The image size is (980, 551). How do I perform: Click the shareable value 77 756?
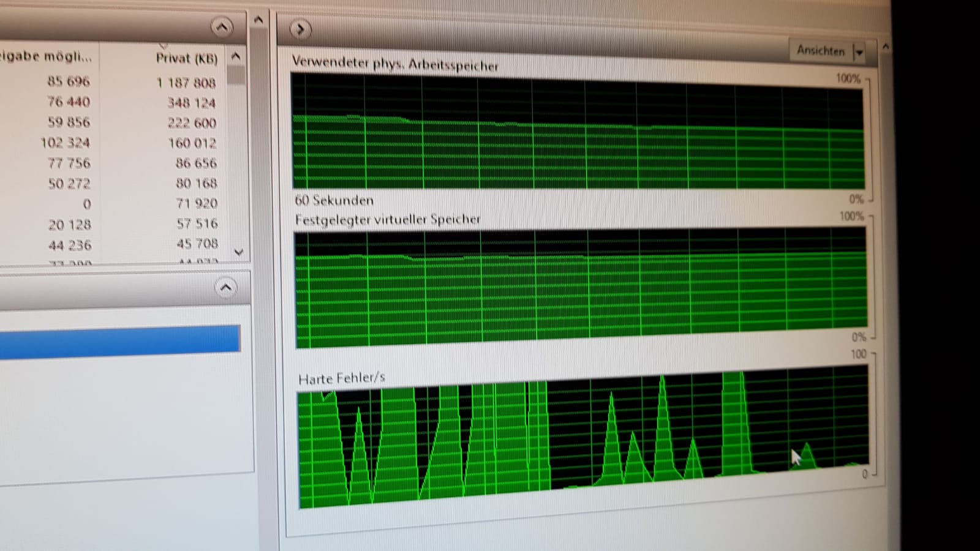(69, 163)
